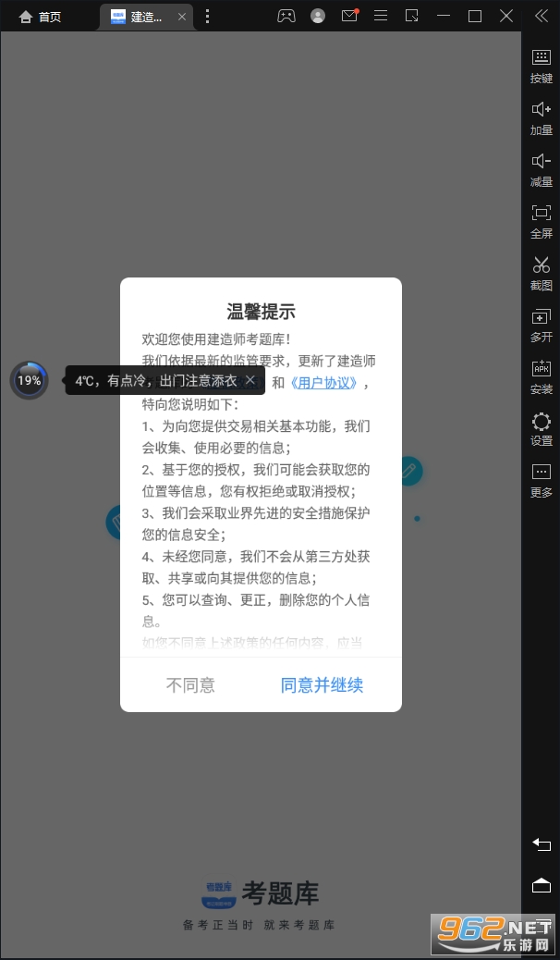The width and height of the screenshot is (560, 960).
Task: Open the gamepad controller icon
Action: coord(286,16)
